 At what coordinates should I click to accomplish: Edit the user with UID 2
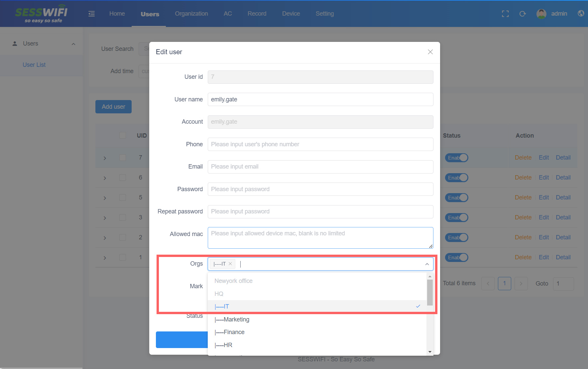(544, 237)
